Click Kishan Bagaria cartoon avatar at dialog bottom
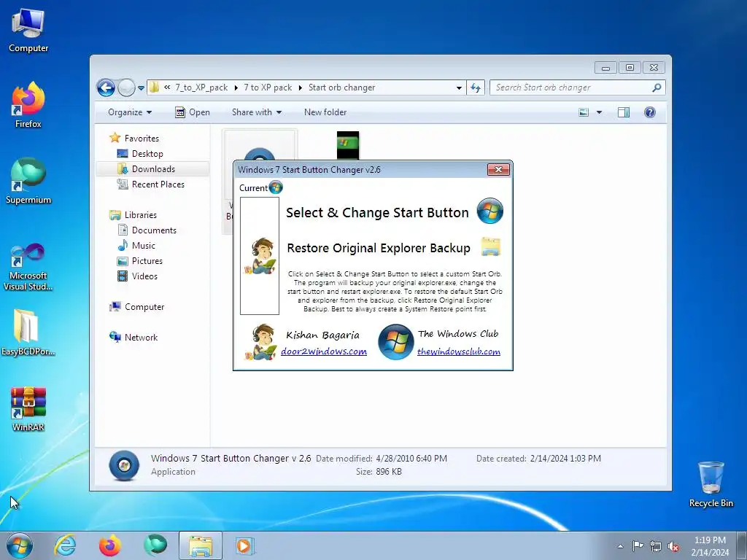The width and height of the screenshot is (747, 560). [x=261, y=342]
